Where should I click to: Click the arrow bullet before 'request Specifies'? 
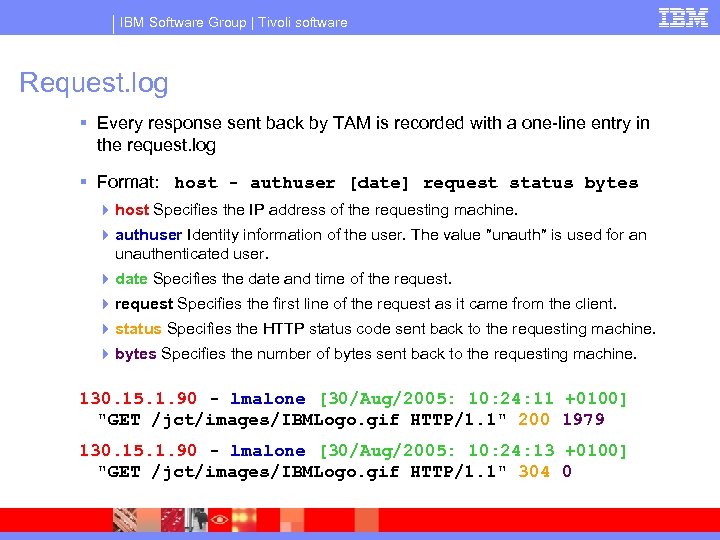pos(105,304)
